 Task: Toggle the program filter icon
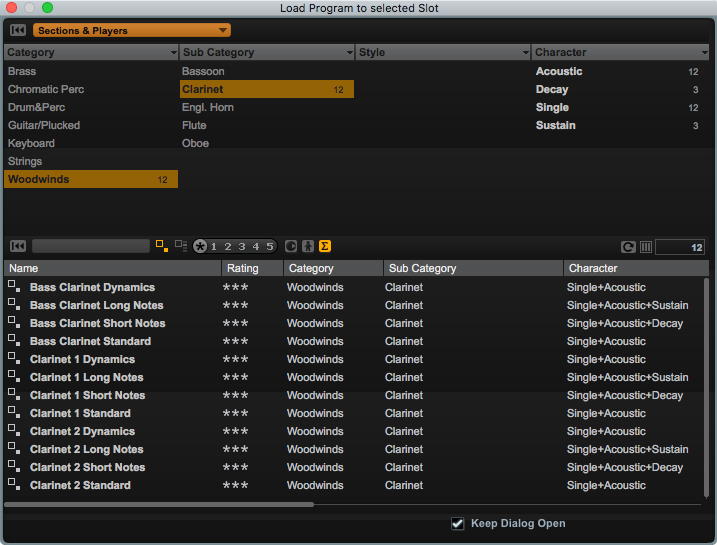point(162,246)
